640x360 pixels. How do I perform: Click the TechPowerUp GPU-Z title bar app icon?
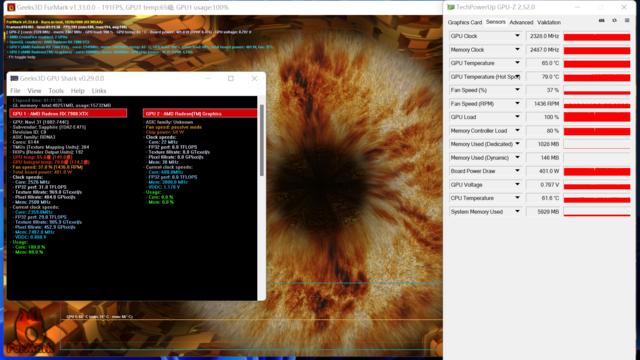451,7
